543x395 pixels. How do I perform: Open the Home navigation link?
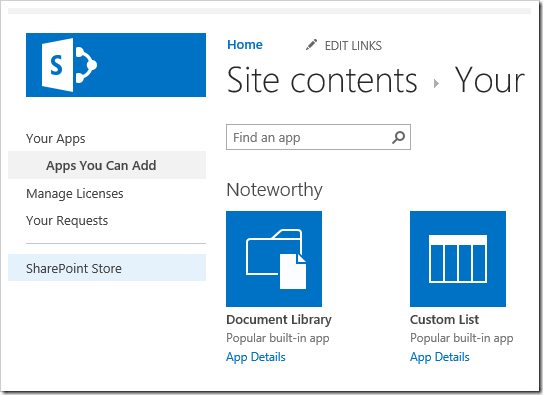(x=245, y=45)
